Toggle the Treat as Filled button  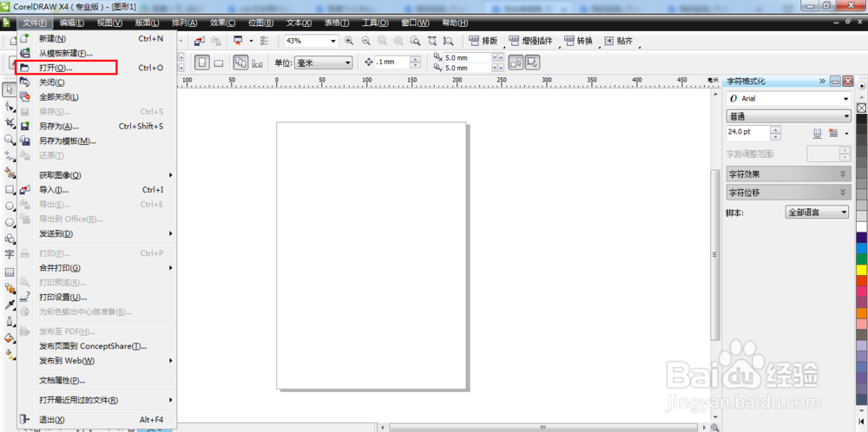(x=516, y=62)
